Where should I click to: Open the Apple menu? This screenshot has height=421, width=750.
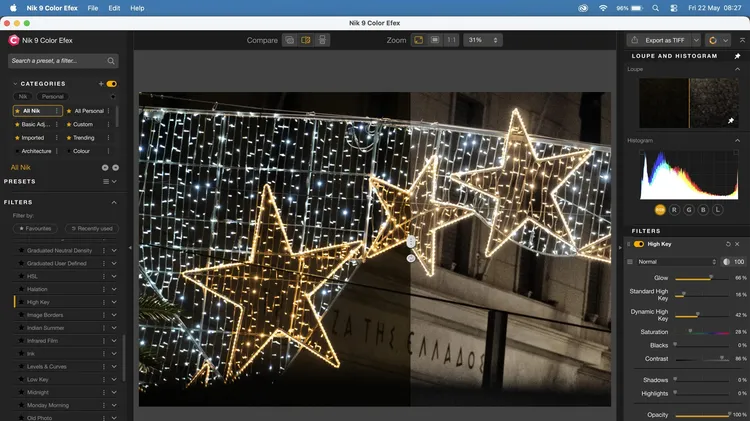(x=13, y=8)
